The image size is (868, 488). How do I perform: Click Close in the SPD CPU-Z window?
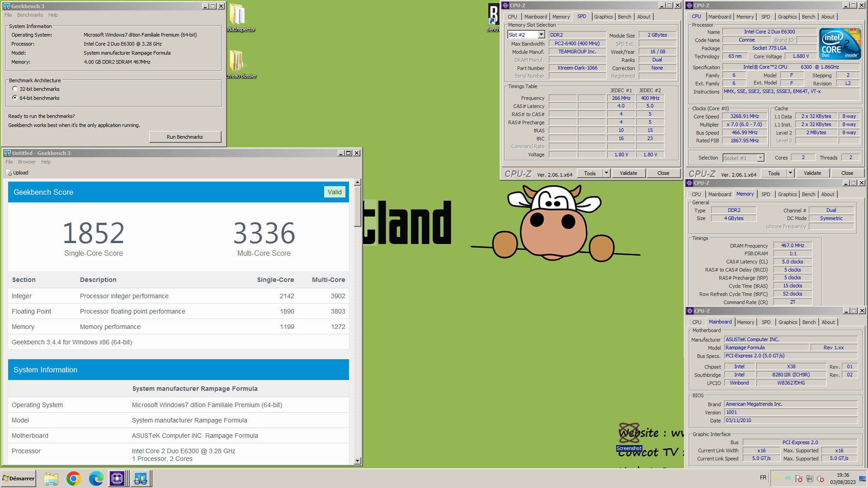click(x=663, y=173)
